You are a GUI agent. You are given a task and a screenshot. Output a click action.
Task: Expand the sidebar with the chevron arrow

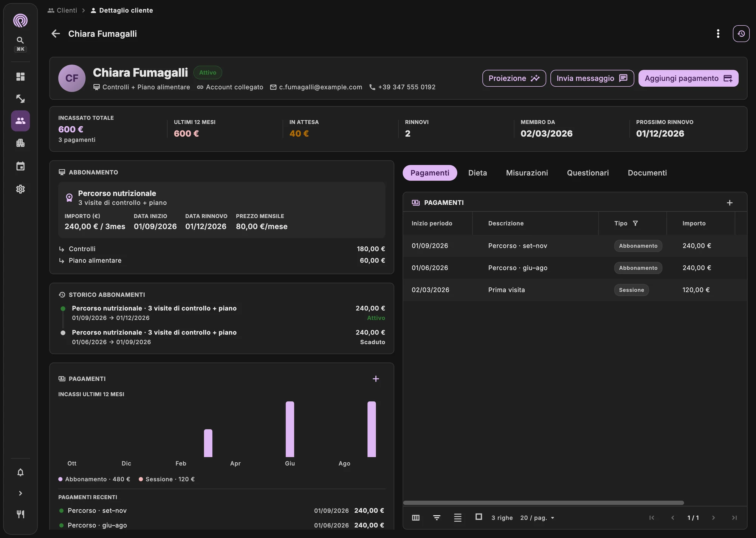(20, 493)
